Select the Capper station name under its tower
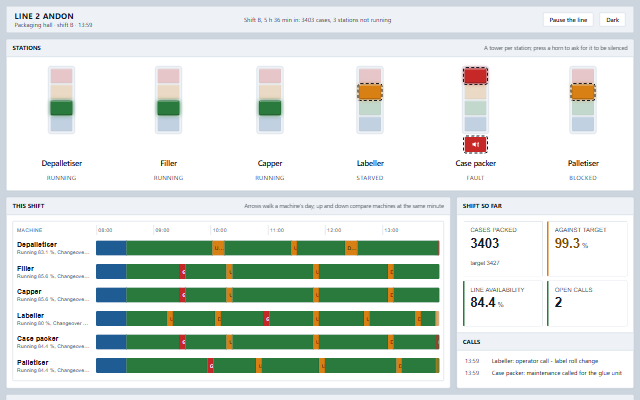Screen dimensions: 640x400 tap(270, 163)
